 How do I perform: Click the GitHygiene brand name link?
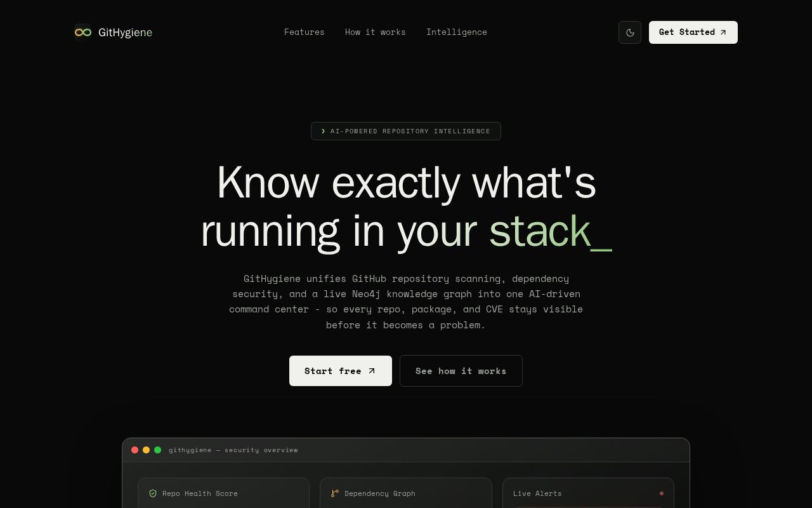click(x=126, y=32)
